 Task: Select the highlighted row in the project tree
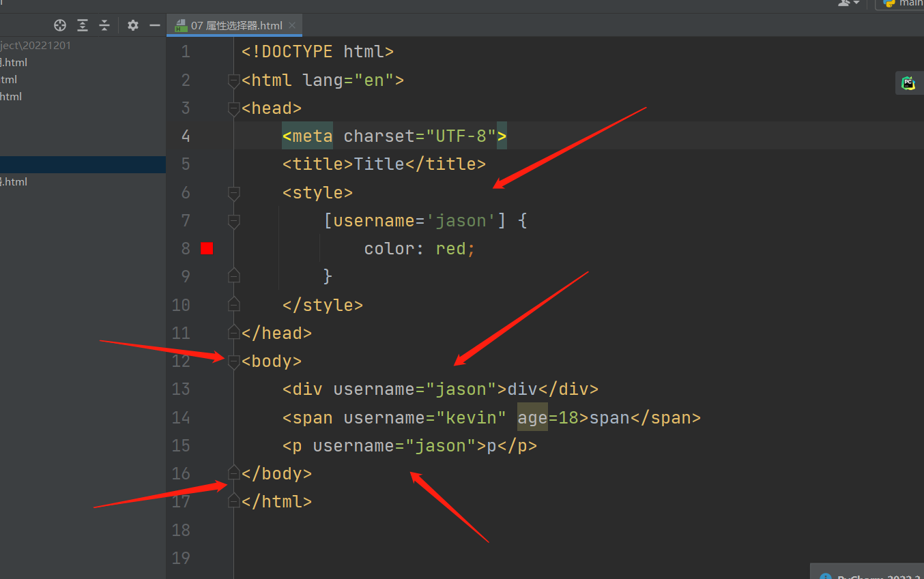(83, 164)
